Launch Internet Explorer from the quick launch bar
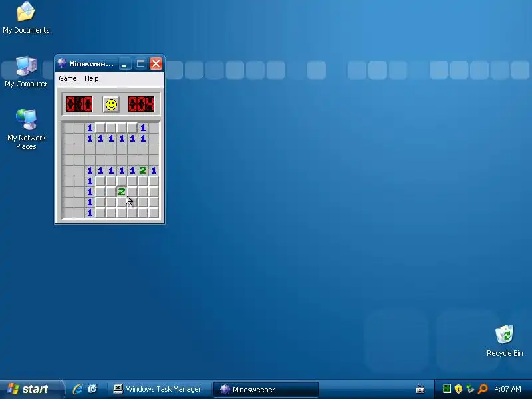The image size is (532, 399). (x=78, y=389)
